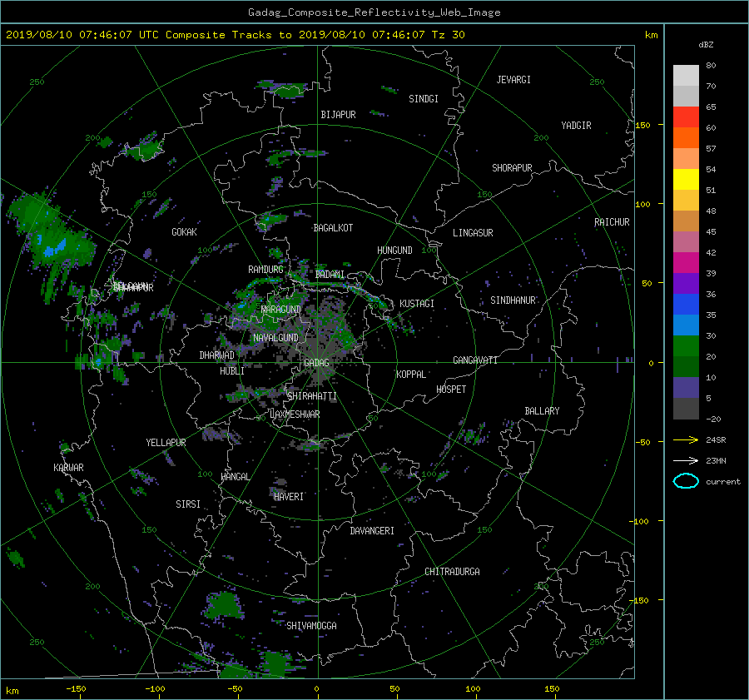The height and width of the screenshot is (700, 749).
Task: Click the YADGIR city label
Action: 576,126
